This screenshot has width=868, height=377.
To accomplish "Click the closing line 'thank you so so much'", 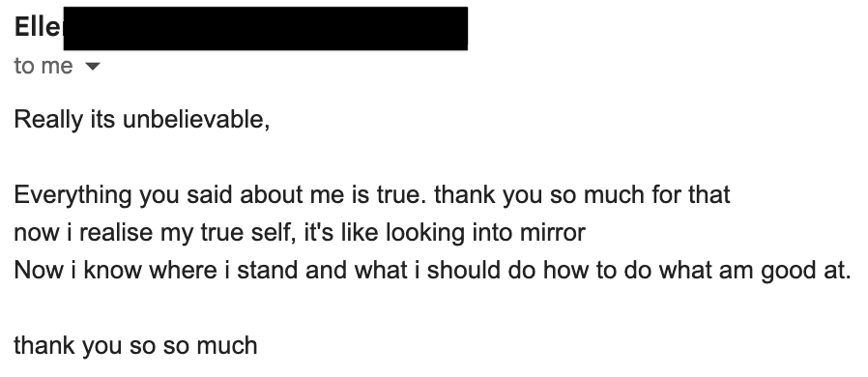I will tap(135, 345).
